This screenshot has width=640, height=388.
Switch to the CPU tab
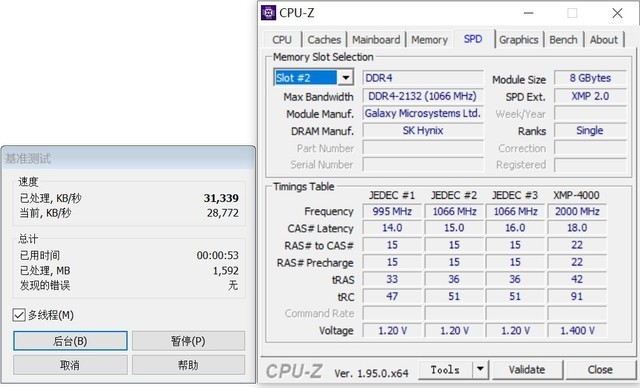282,40
